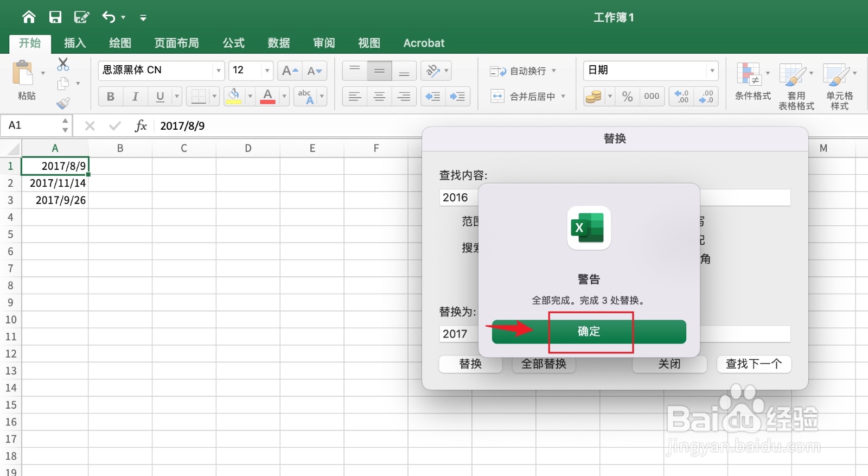Open 套用表格格式 table styles
The height and width of the screenshot is (476, 868).
[796, 86]
